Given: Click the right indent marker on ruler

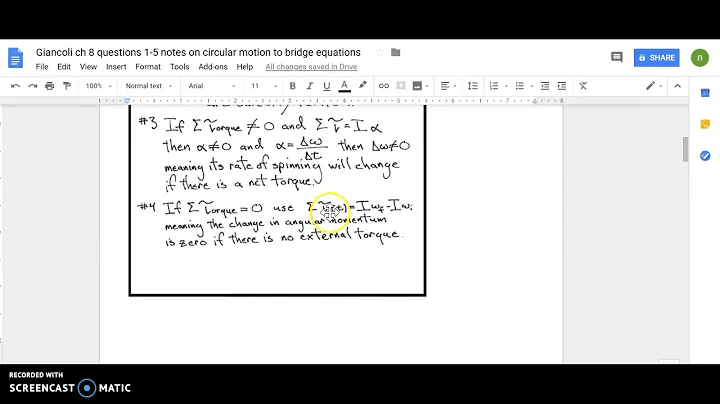Looking at the screenshot, I should point(534,101).
